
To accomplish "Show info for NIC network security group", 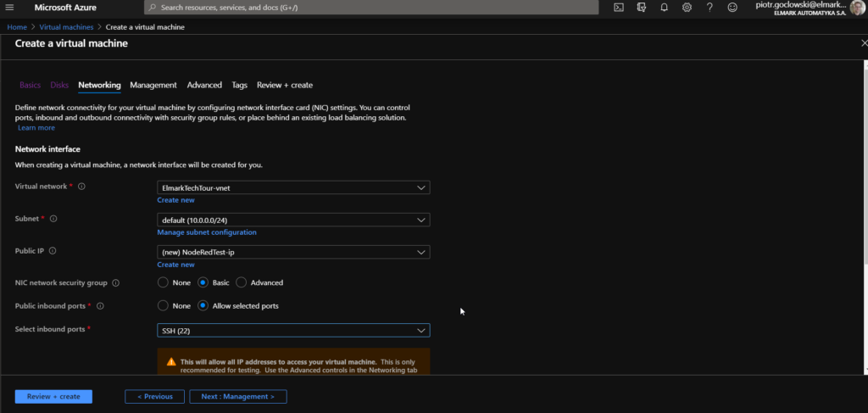I will (x=115, y=283).
